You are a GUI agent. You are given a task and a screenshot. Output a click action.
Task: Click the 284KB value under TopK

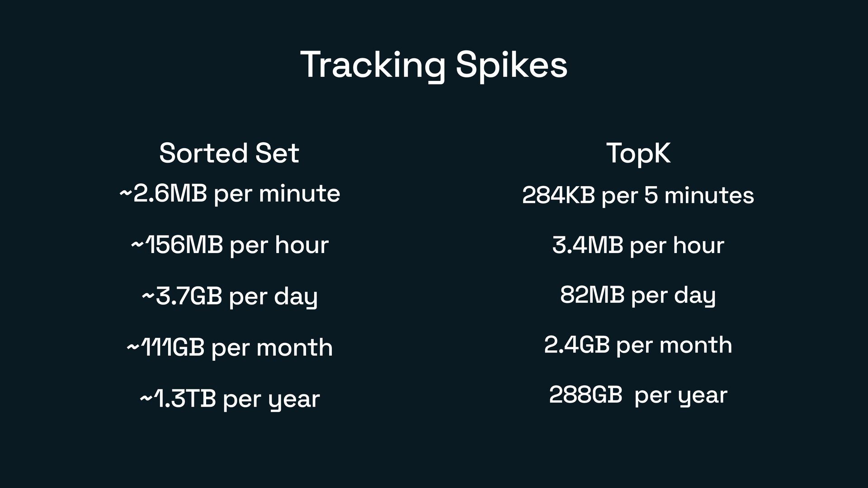click(558, 196)
